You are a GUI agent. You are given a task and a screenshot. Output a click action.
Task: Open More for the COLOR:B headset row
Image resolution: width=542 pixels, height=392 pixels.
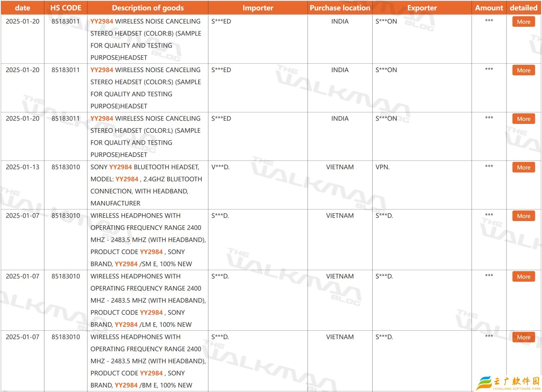pos(523,22)
